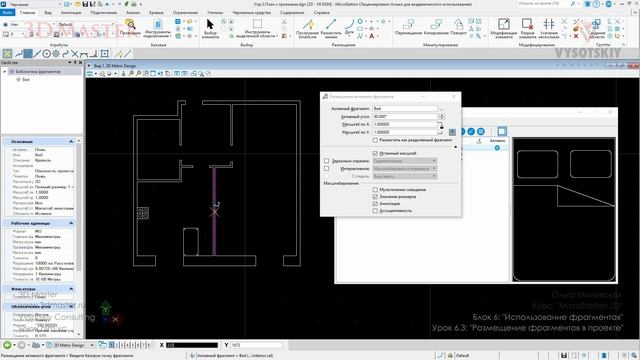
Task: Click the fit view icon in view toolbar
Action: 153,73
